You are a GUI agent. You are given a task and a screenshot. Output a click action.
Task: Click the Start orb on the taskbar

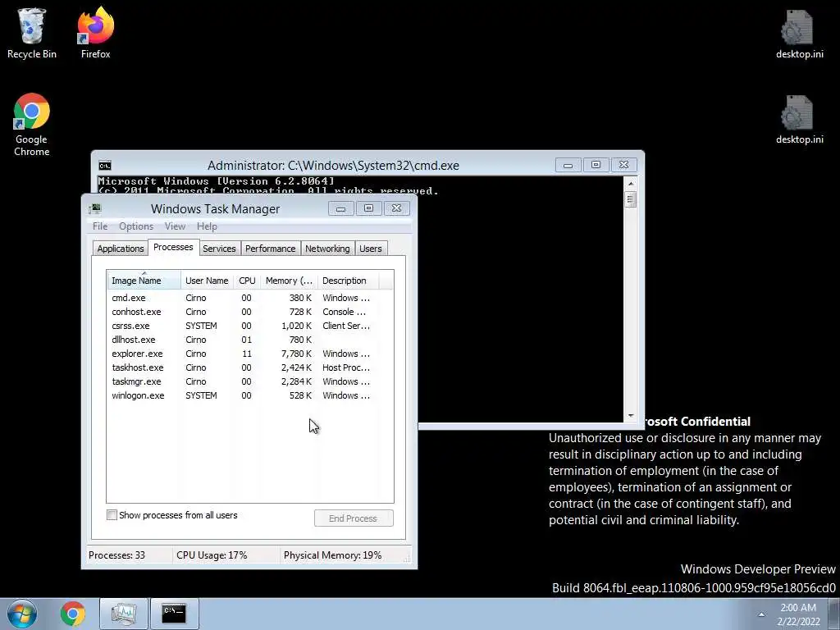point(22,614)
